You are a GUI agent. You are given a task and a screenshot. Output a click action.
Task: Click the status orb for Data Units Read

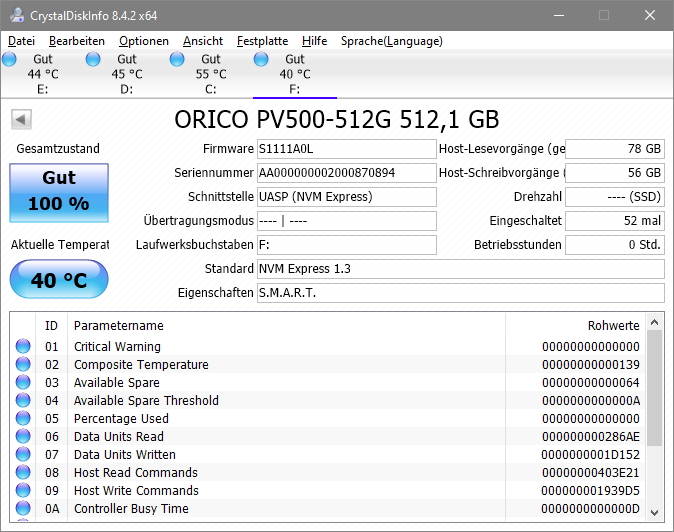(x=23, y=436)
